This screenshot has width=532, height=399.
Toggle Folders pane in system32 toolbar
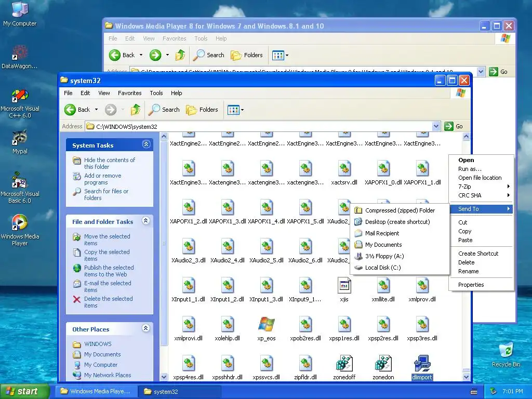tap(202, 110)
